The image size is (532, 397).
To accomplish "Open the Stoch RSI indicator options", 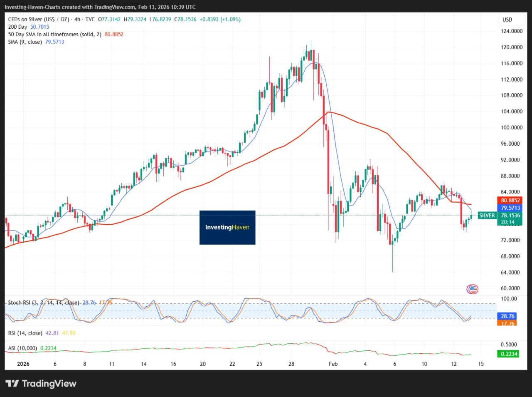I will click(x=42, y=303).
